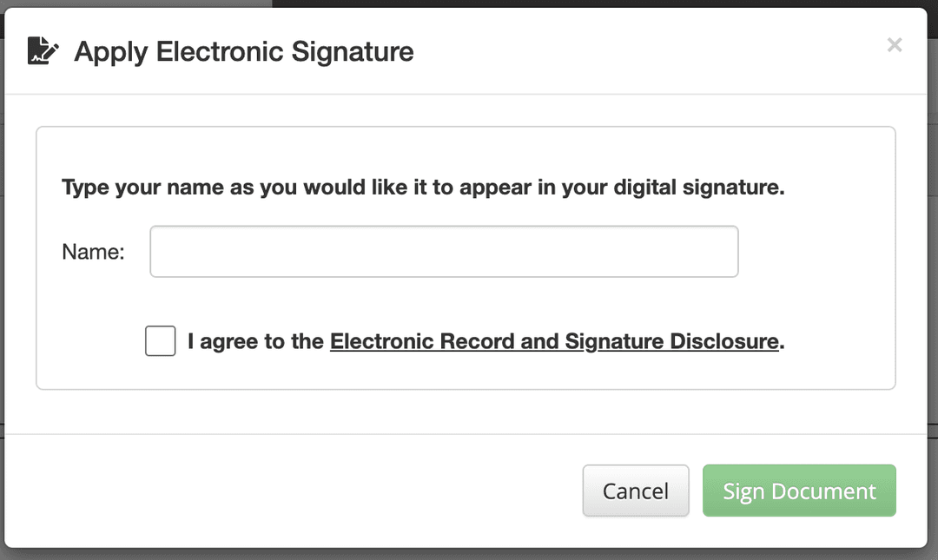Abort signing with the Cancel button
Image resolution: width=938 pixels, height=560 pixels.
click(635, 491)
